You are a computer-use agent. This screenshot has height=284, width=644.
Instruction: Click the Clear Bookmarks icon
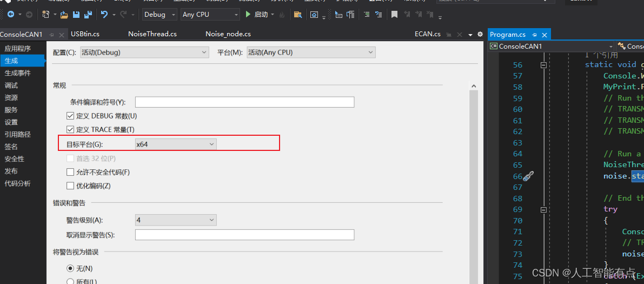[430, 15]
